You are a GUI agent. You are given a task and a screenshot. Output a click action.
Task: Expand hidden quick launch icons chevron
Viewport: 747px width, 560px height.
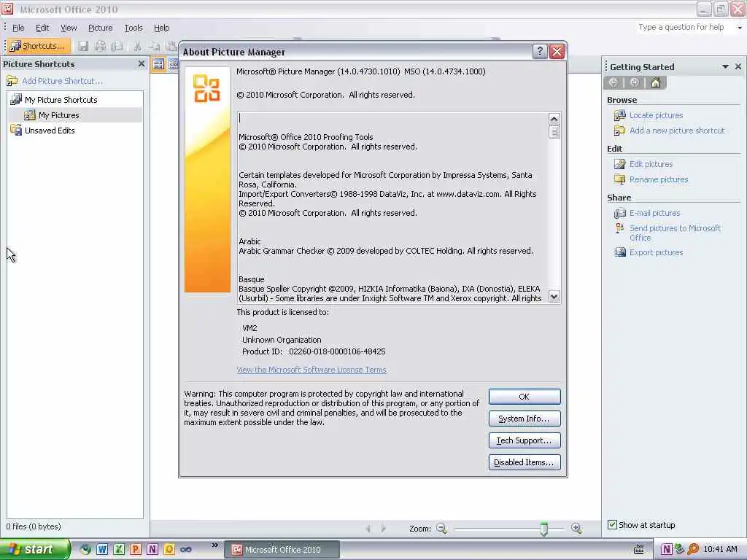tap(215, 545)
